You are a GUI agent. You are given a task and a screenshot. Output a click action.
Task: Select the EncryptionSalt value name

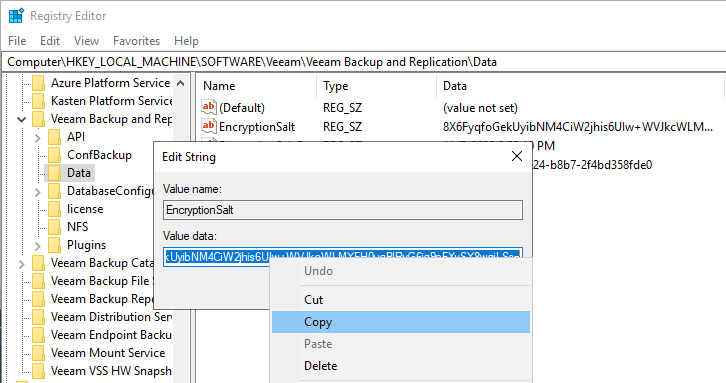click(257, 127)
